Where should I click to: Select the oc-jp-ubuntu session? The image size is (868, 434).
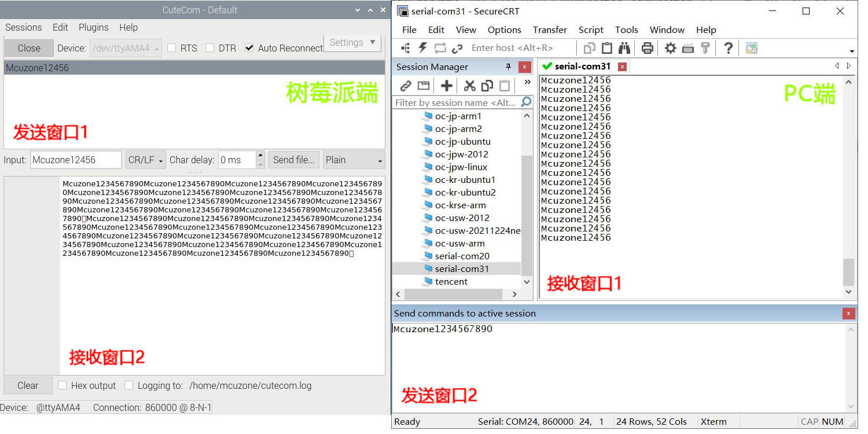point(462,141)
